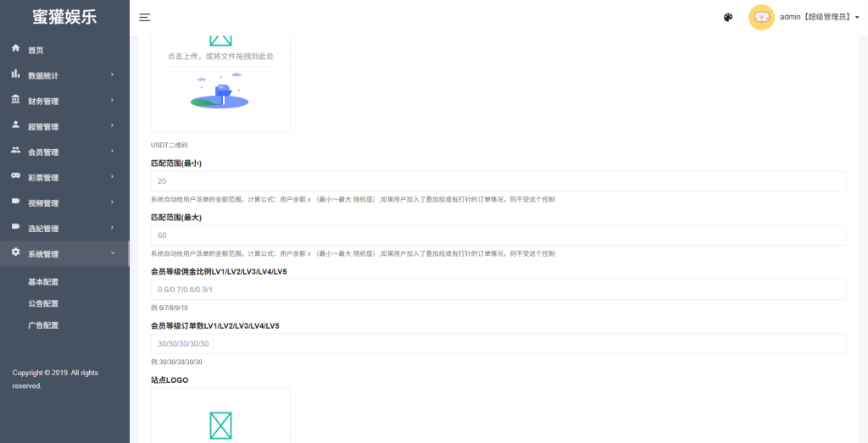The width and height of the screenshot is (868, 443).
Task: Click the bar chart icon for 数据统计
Action: 16,75
